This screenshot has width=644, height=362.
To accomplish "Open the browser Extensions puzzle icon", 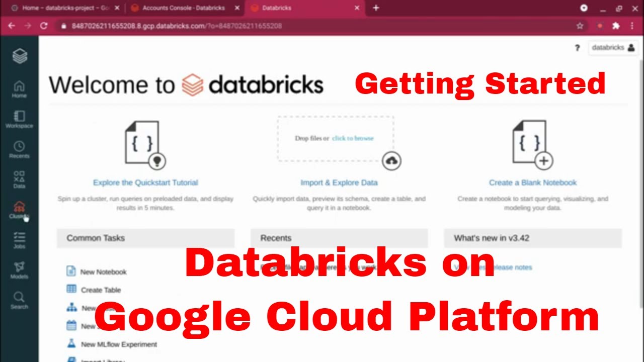I will (x=616, y=26).
